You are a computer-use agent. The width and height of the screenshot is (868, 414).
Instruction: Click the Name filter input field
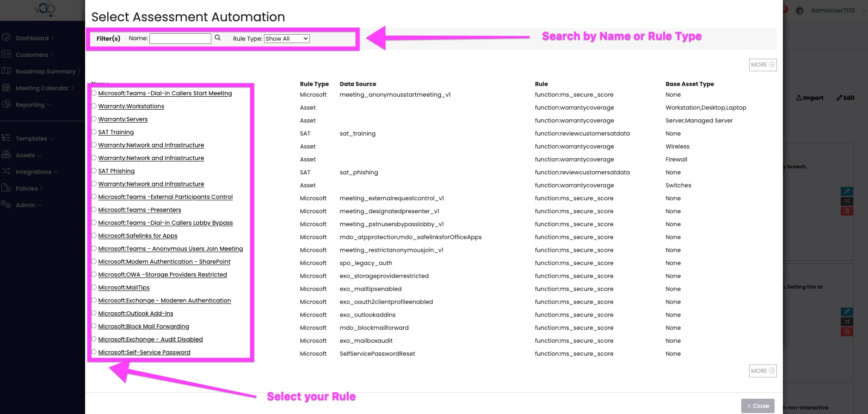180,38
